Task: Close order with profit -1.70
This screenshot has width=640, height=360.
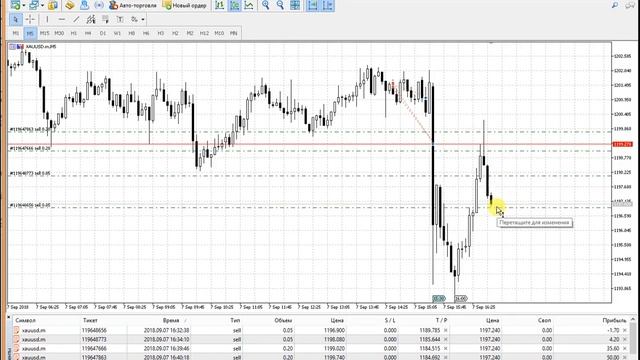Action: pyautogui.click(x=625, y=330)
